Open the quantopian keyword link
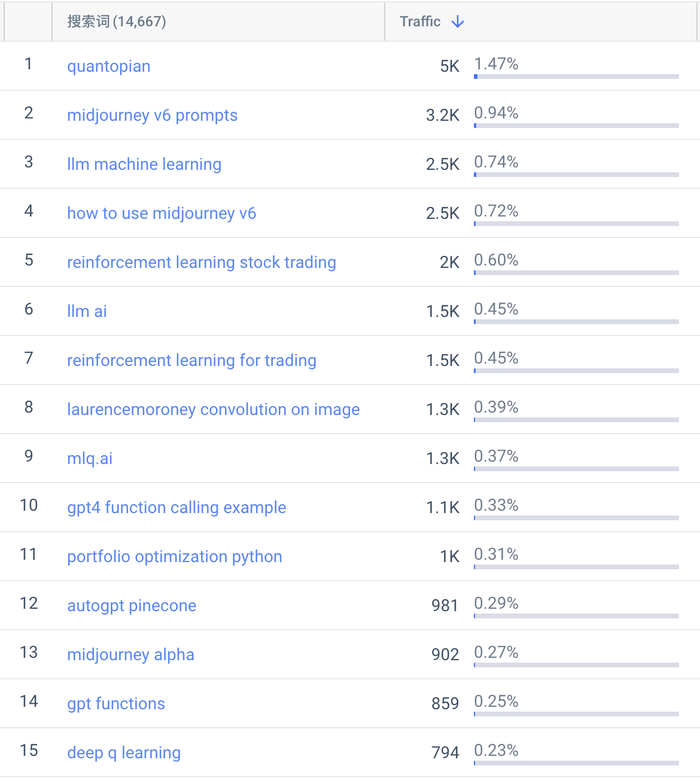 pyautogui.click(x=108, y=66)
